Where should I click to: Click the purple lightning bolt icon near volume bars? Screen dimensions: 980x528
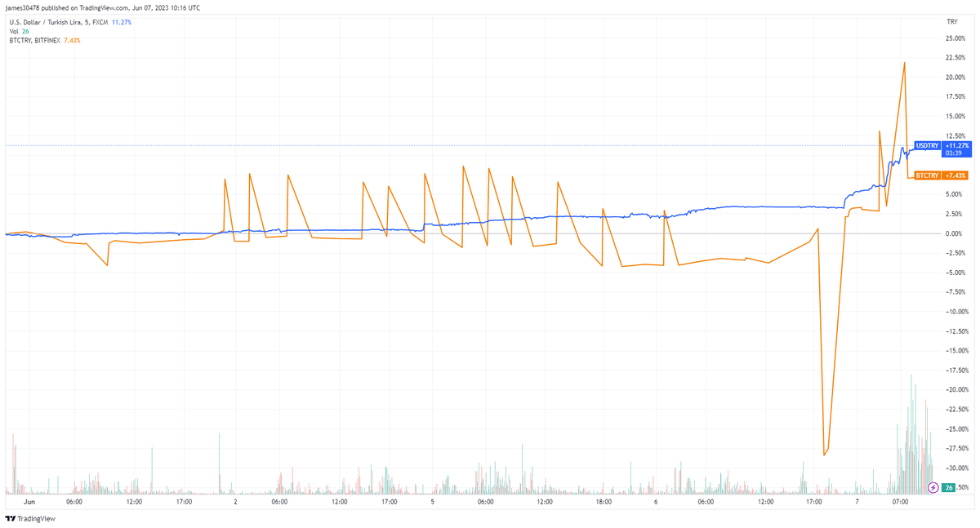coord(932,487)
